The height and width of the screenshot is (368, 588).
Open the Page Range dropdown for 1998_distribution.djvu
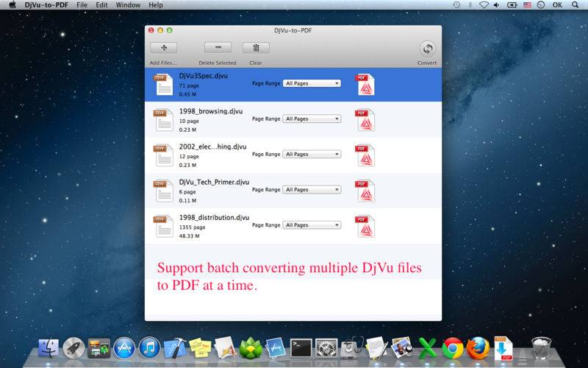pos(312,225)
